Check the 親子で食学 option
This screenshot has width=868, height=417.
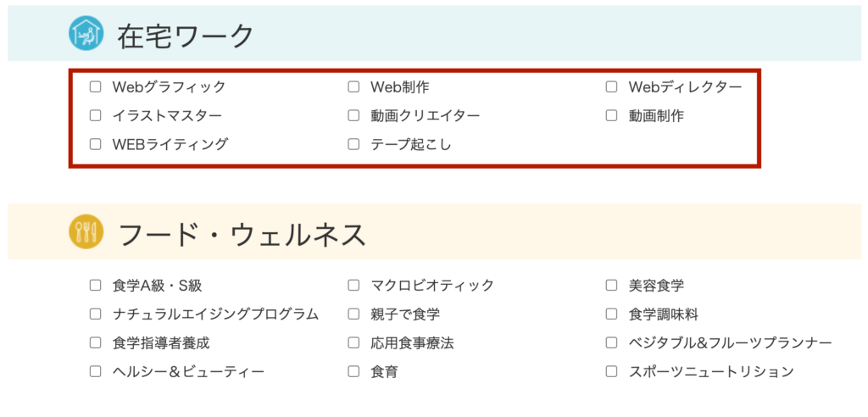pyautogui.click(x=353, y=314)
